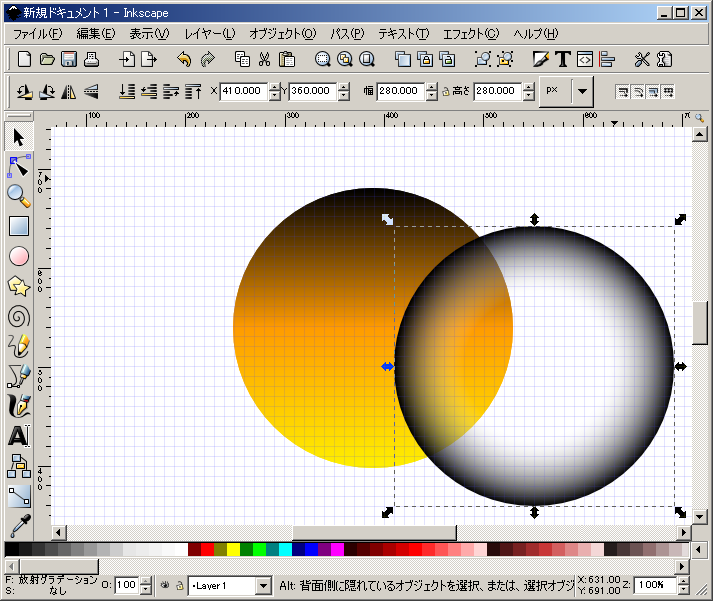Select the Connector tool
This screenshot has width=713, height=601.
[x=19, y=466]
